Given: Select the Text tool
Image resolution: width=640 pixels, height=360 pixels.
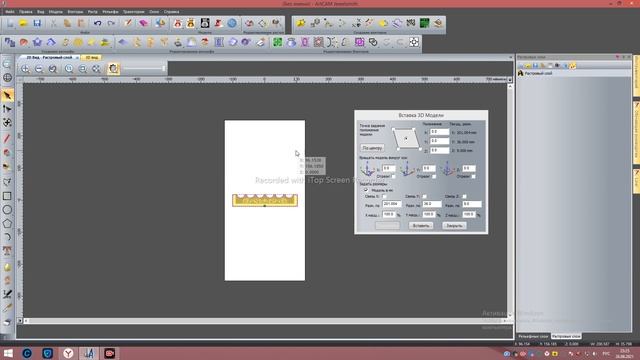Looking at the screenshot, I should pos(7,251).
